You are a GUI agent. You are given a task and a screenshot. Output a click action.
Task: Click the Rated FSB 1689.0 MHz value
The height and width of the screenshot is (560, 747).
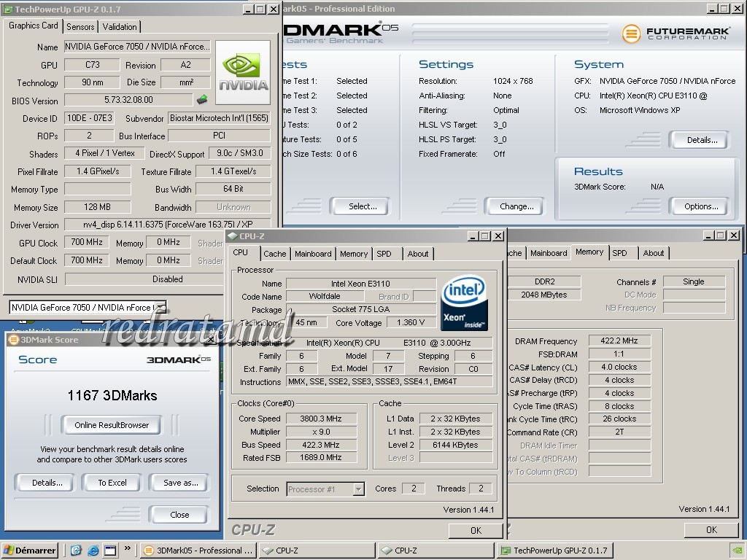pyautogui.click(x=321, y=457)
